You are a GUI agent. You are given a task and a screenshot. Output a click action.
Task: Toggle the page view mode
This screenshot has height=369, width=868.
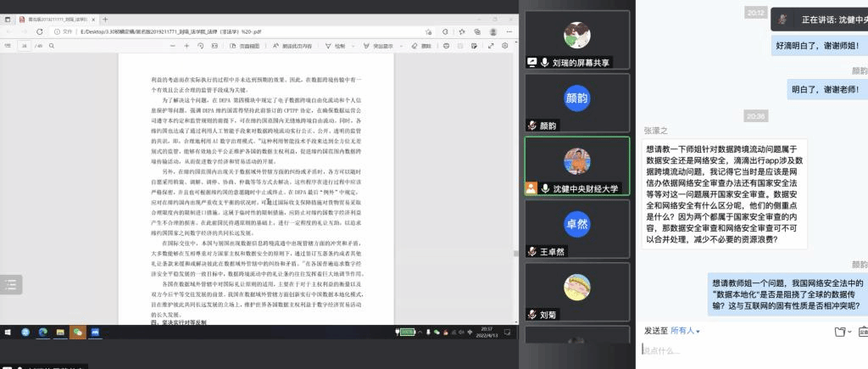pyautogui.click(x=243, y=45)
